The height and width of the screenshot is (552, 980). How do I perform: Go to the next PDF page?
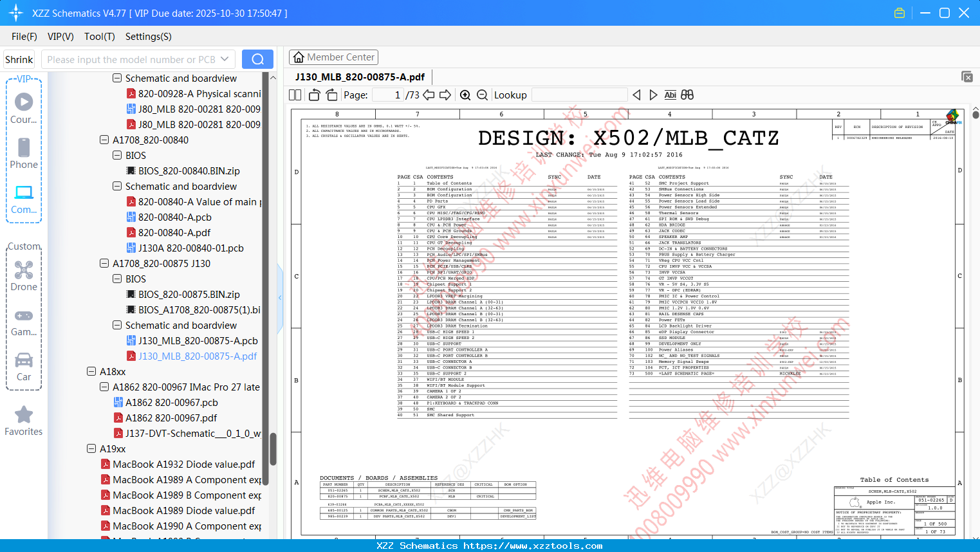pyautogui.click(x=445, y=95)
